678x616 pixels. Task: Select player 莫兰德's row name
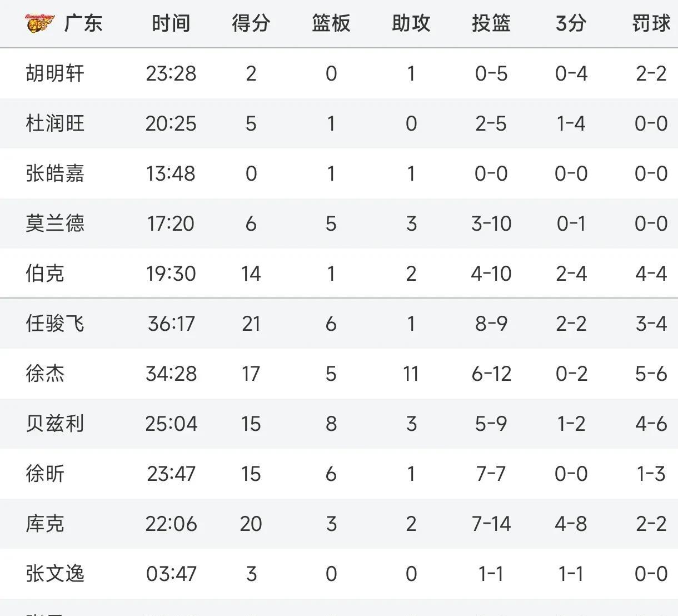55,223
